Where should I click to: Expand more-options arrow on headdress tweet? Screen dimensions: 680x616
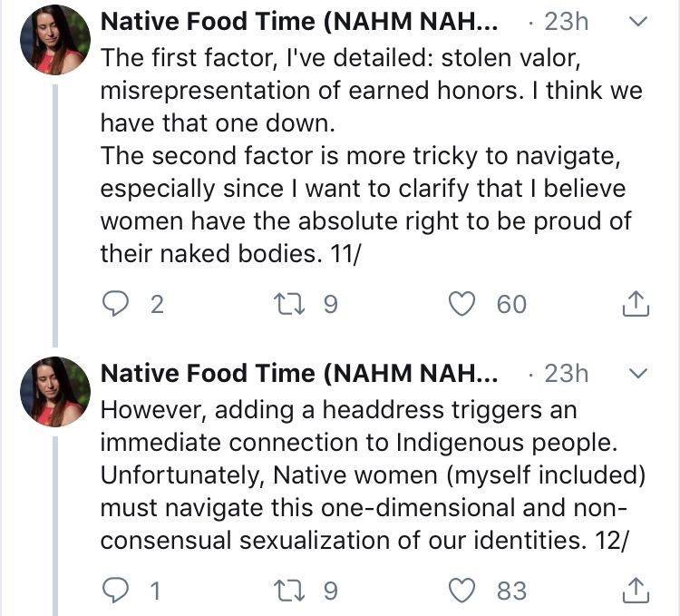point(638,374)
